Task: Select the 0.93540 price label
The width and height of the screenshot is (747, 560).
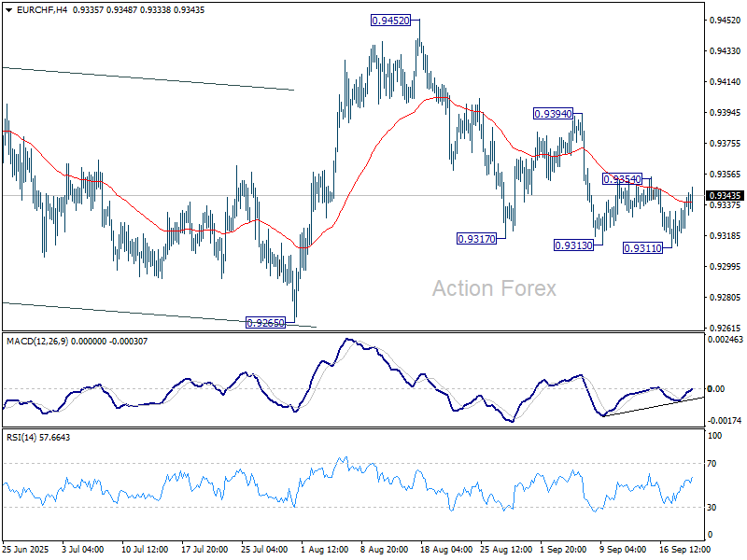Action: (622, 179)
